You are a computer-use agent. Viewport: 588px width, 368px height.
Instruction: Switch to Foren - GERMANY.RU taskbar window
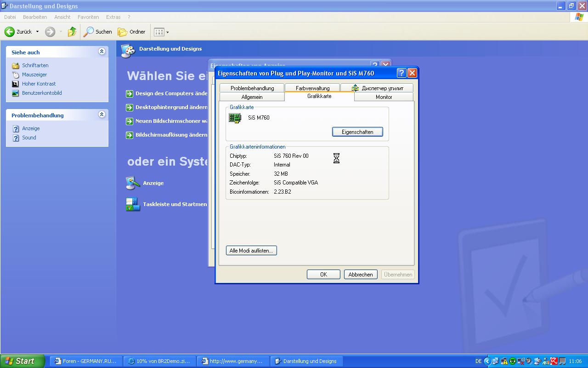[x=86, y=361]
